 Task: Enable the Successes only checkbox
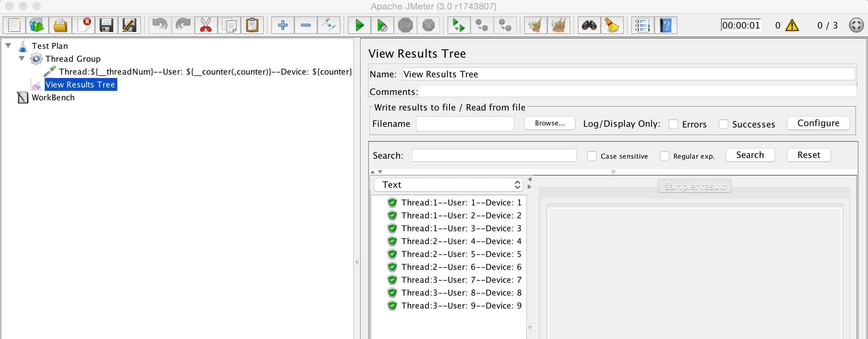[x=723, y=124]
